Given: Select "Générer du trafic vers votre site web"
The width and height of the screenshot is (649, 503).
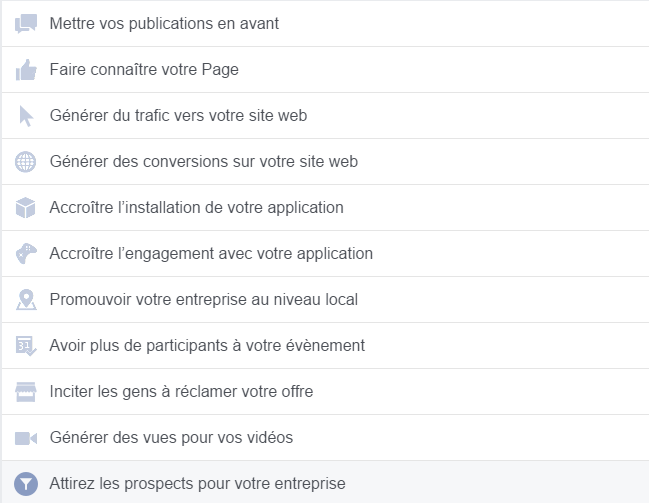Looking at the screenshot, I should click(178, 115).
